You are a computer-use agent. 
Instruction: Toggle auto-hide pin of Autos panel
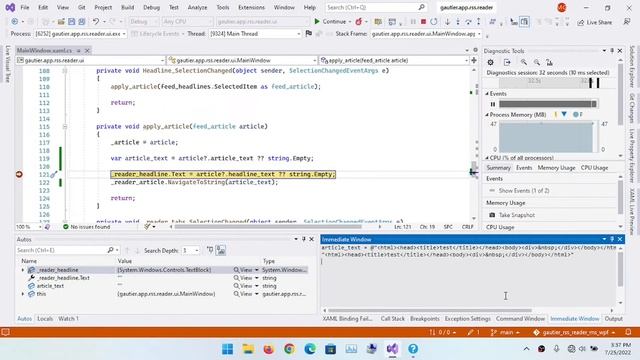coord(304,239)
